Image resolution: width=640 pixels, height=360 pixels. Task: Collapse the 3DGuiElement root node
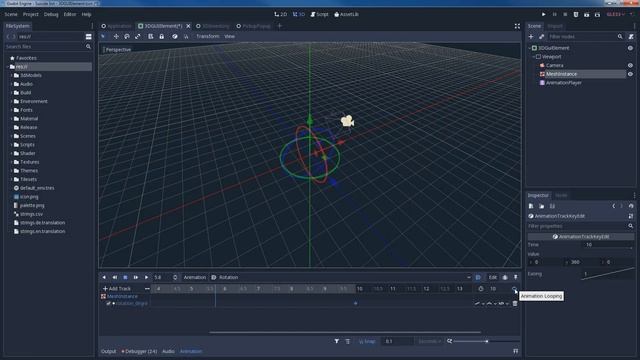[529, 48]
